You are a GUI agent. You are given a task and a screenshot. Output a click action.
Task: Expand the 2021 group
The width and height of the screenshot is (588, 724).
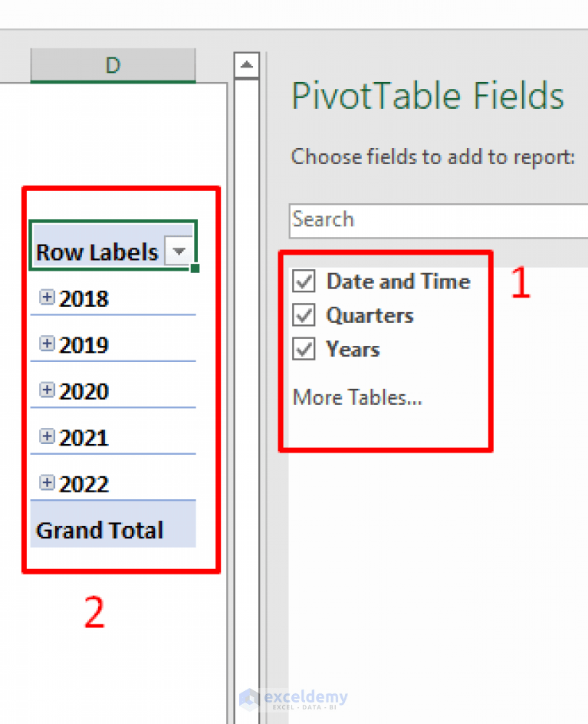point(46,434)
